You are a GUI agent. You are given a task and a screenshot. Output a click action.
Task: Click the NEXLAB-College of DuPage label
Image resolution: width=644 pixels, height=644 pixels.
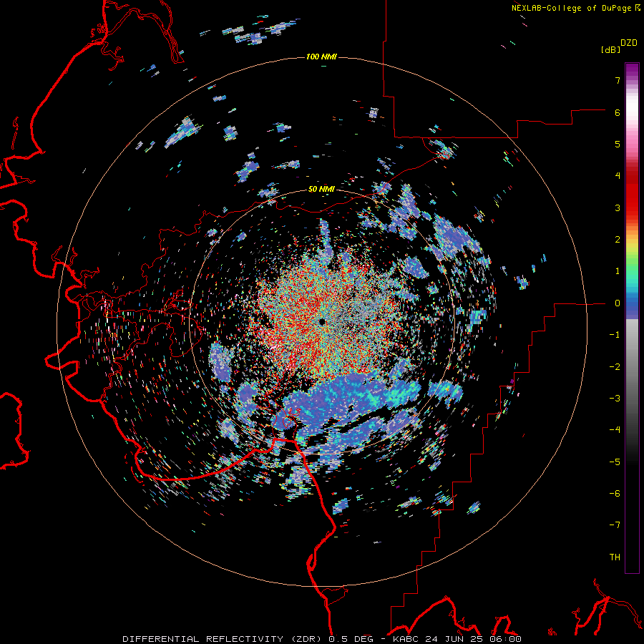(x=576, y=8)
